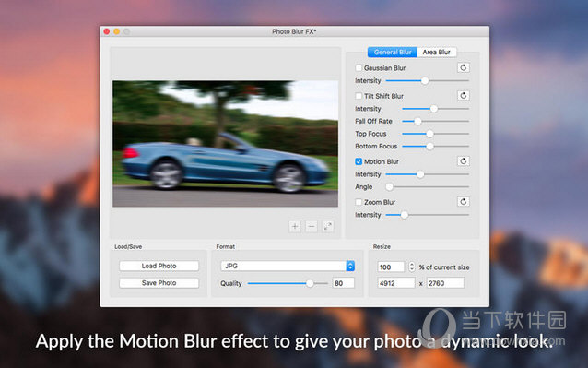Reset the Tilt Shift Blur settings

[x=464, y=96]
